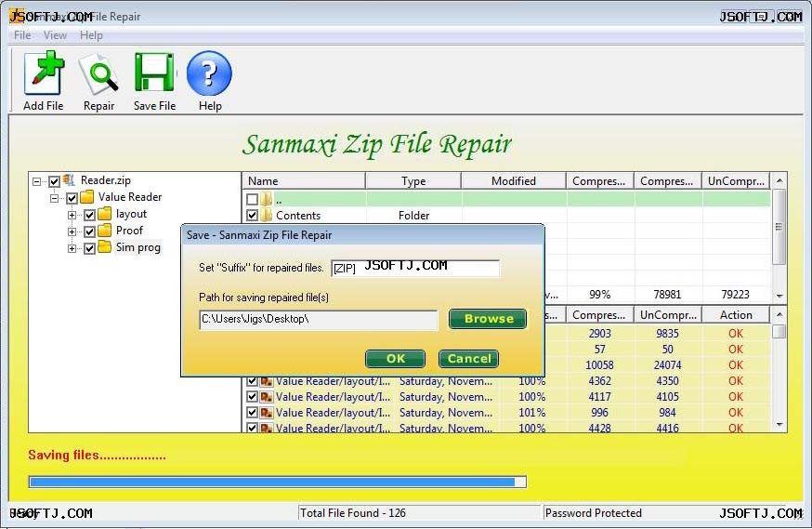The image size is (812, 529).
Task: Open the Help menu
Action: click(91, 35)
